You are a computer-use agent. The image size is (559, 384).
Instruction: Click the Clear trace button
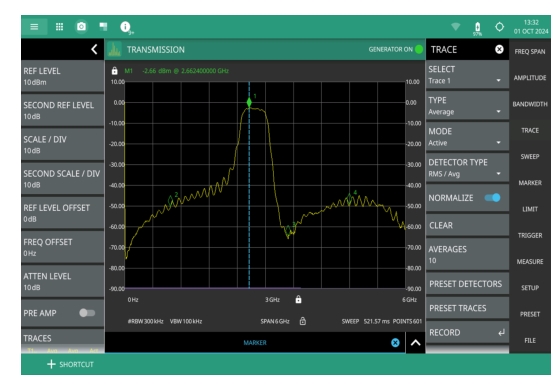click(x=467, y=225)
